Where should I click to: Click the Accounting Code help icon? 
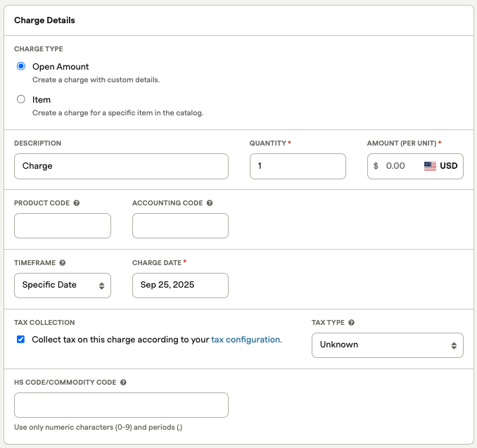click(x=210, y=203)
